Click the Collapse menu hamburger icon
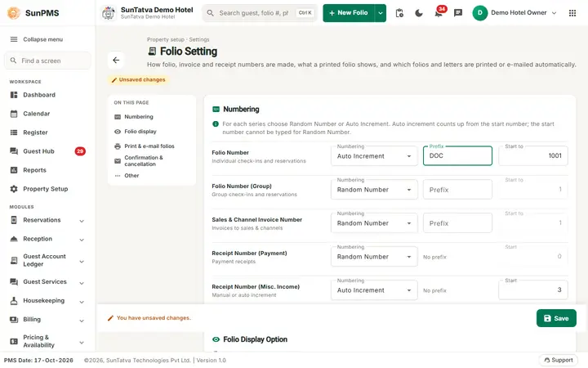 click(14, 39)
